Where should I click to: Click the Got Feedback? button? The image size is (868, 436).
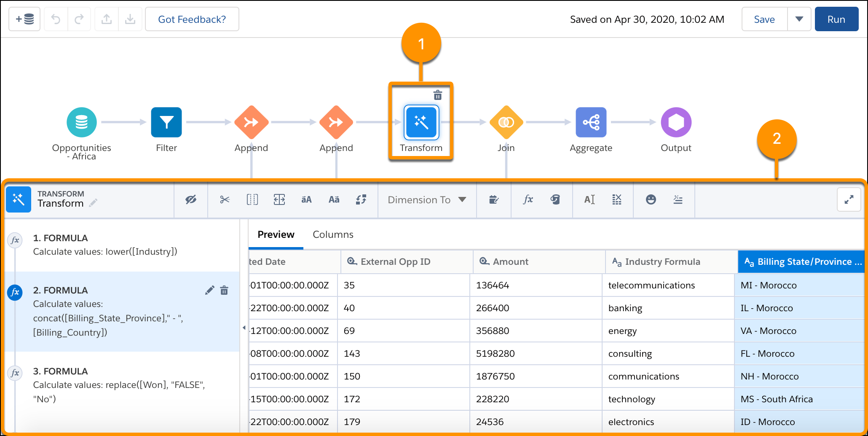click(192, 19)
